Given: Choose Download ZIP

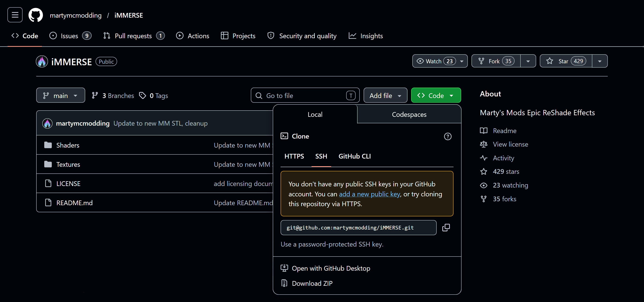Looking at the screenshot, I should click(307, 283).
